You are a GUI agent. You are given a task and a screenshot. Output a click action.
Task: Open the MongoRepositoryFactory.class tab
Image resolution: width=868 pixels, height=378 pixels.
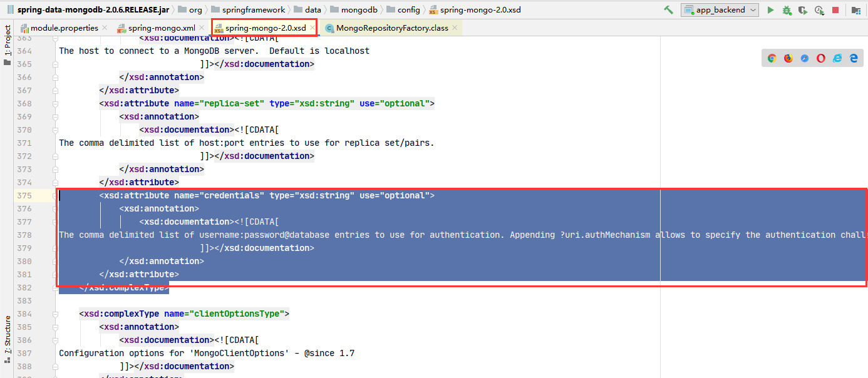393,28
